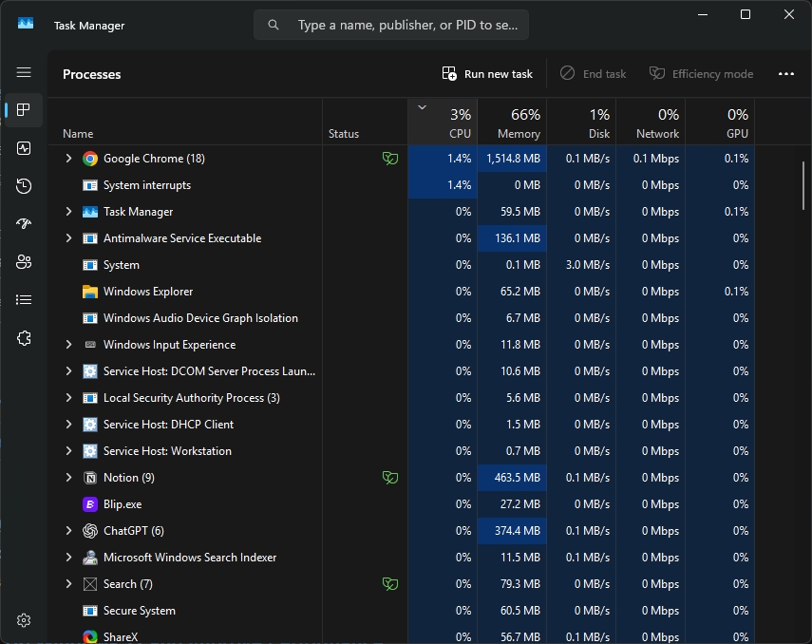
Task: Expand the Notion process group
Action: click(x=68, y=478)
